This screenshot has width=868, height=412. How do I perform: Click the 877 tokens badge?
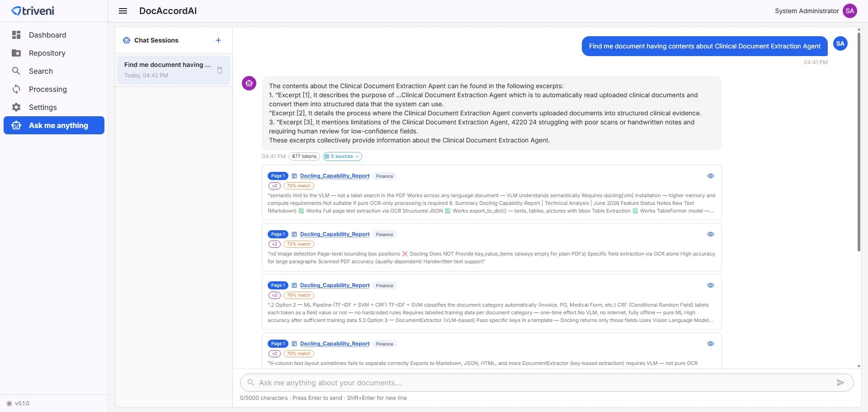304,156
